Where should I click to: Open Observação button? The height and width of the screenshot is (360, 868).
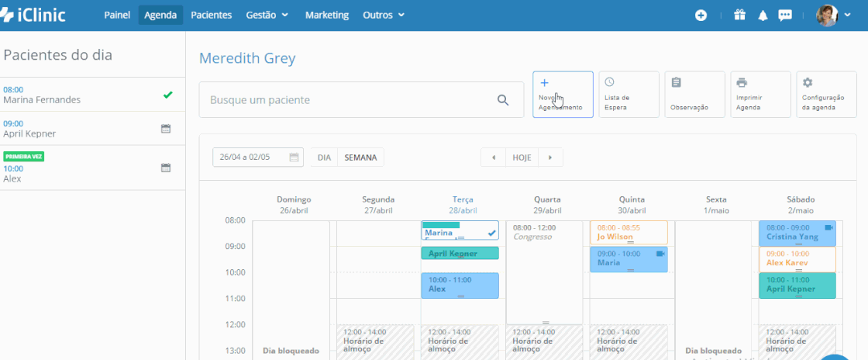point(694,94)
